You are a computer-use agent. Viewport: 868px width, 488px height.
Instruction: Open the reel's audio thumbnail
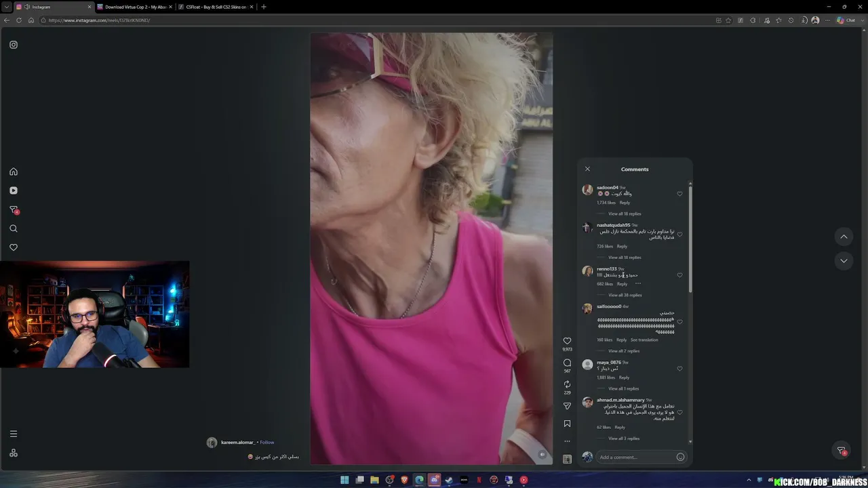(568, 459)
